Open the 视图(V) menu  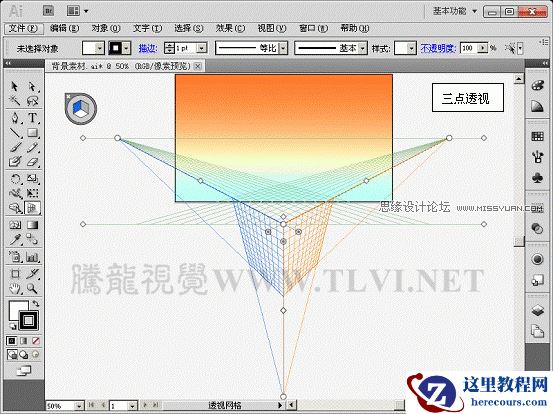tap(272, 28)
